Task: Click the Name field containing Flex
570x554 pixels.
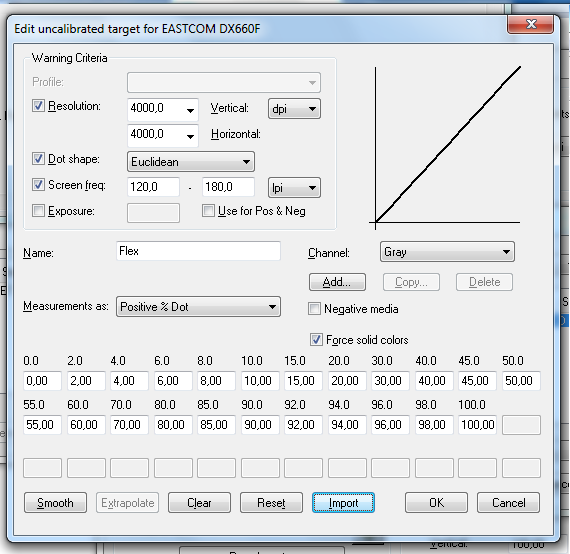Action: click(x=198, y=251)
